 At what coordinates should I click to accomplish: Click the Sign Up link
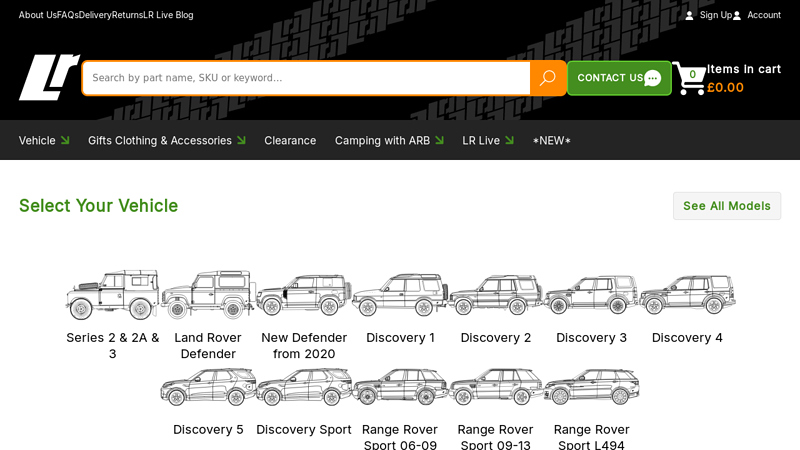tap(716, 15)
